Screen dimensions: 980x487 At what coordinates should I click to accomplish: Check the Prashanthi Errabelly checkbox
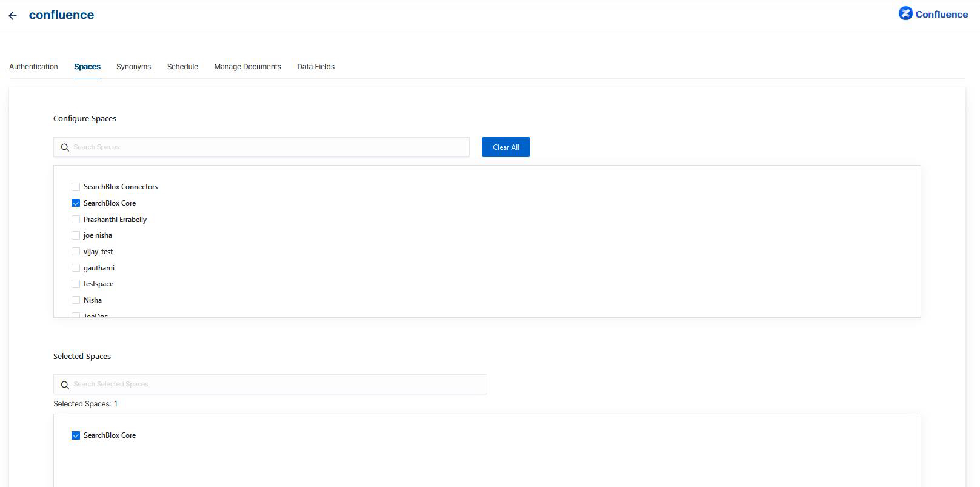[x=76, y=220]
